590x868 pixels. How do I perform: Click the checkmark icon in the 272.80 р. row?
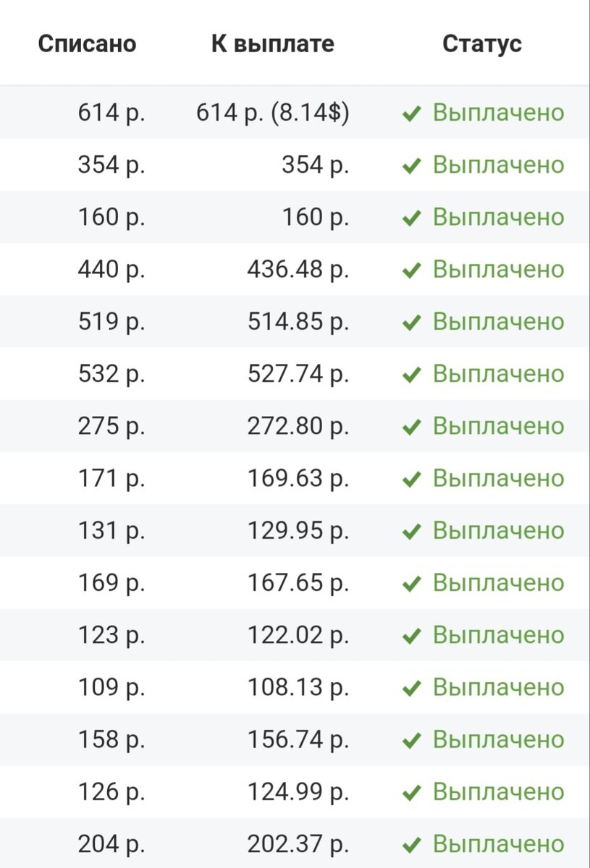pyautogui.click(x=411, y=427)
